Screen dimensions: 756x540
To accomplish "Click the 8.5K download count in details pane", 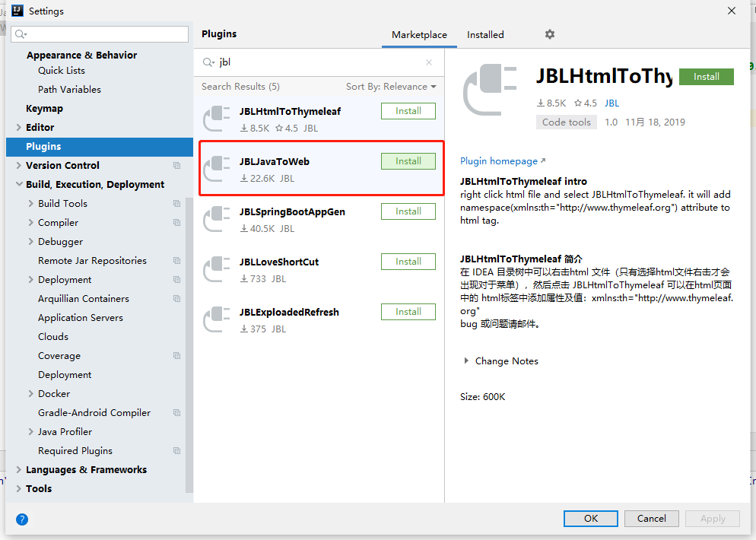I will (551, 103).
